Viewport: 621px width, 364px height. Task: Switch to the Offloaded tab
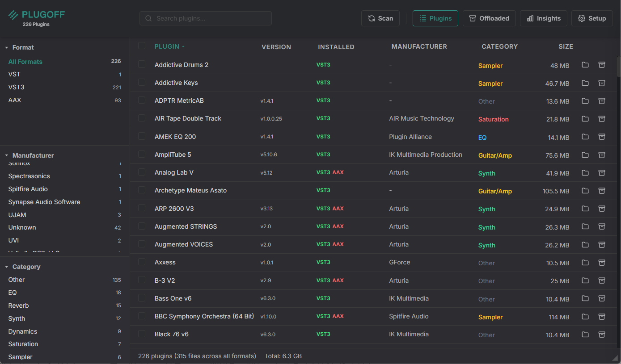pos(489,18)
